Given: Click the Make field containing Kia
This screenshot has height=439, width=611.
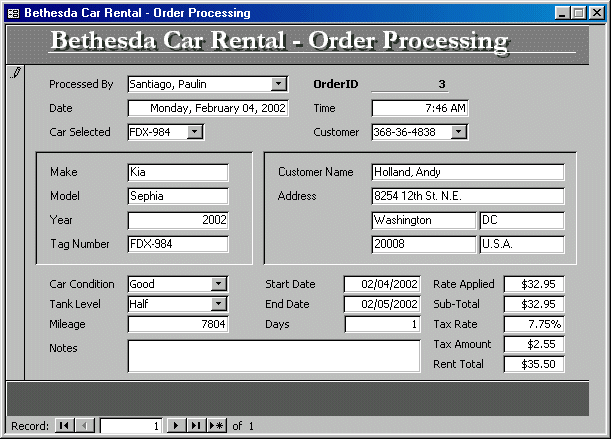Looking at the screenshot, I should pos(178,172).
